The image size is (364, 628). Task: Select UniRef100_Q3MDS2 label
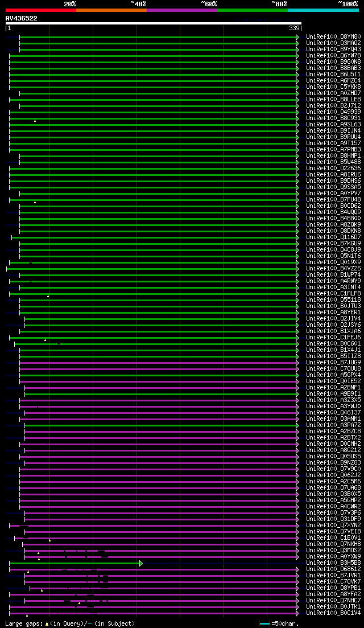(x=333, y=551)
